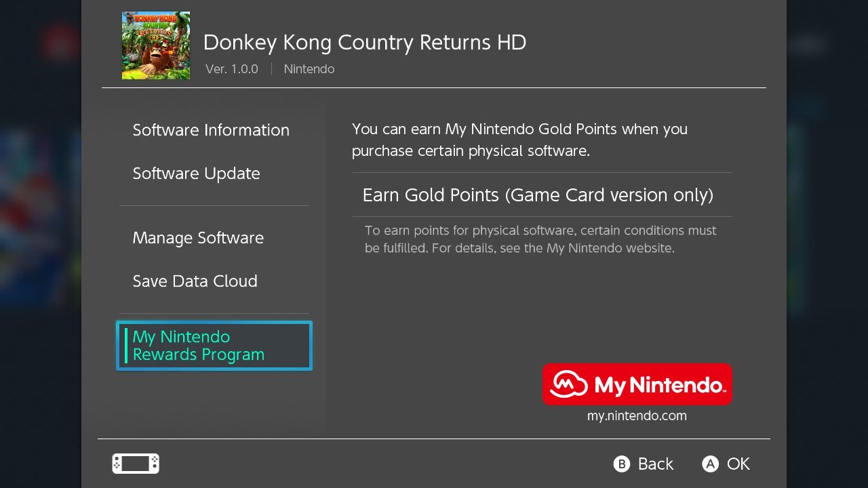Click the physical software conditions footnote
868x488 pixels.
[x=540, y=239]
